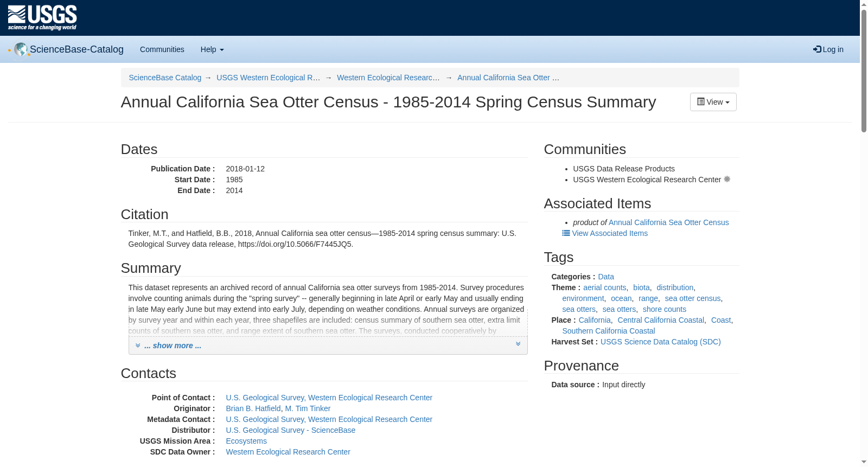This screenshot has height=467, width=868.
Task: Select the Data category tag
Action: (606, 277)
